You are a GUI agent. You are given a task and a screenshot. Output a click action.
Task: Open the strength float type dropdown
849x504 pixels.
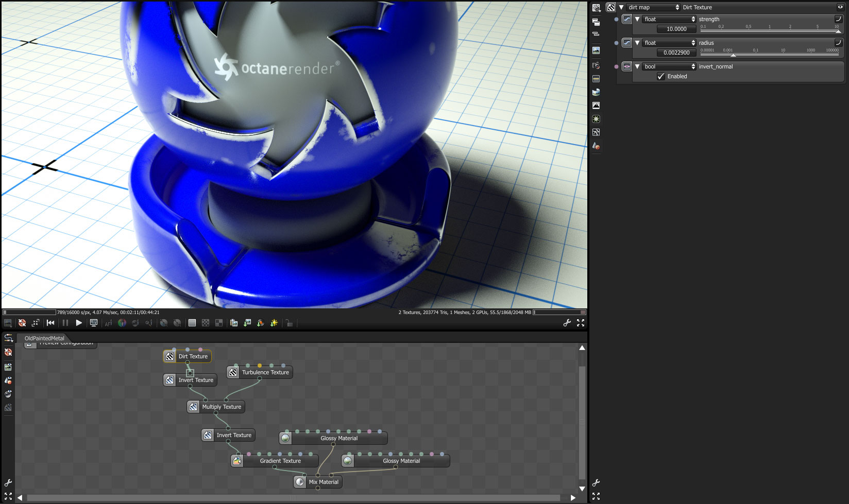click(x=670, y=19)
